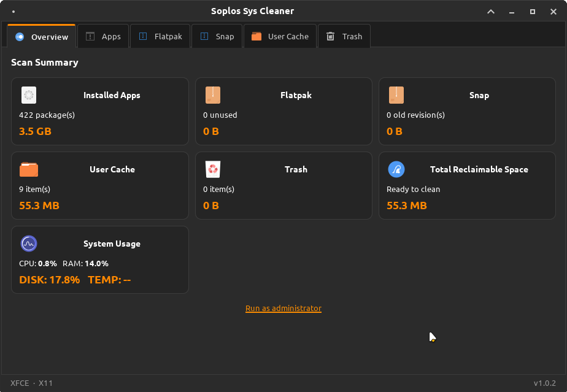Screen dimensions: 567x392
Task: Click the Total Reclaimable Space broom icon
Action: (396, 169)
